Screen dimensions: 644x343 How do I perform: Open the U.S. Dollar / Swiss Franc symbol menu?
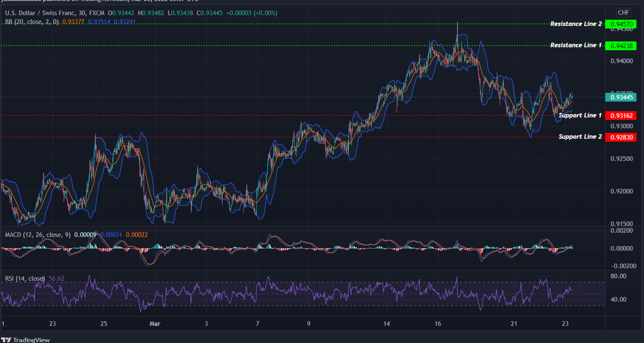tap(40, 12)
